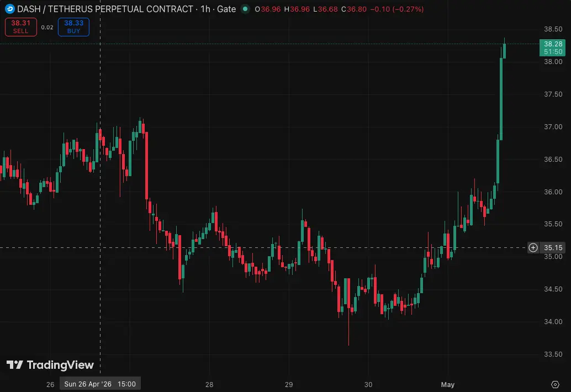Click the 26 date label on time axis
This screenshot has width=571, height=392.
[x=50, y=384]
